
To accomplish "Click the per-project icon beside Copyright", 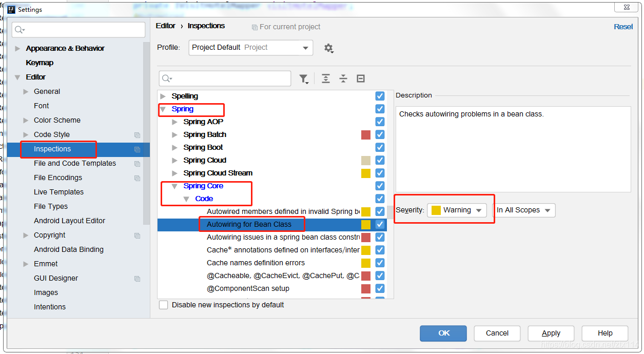I will [137, 235].
